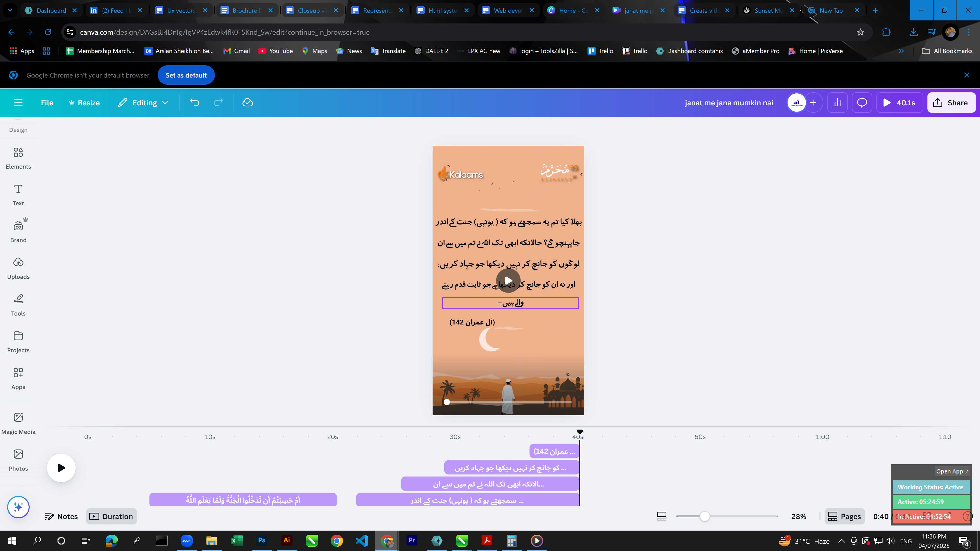The height and width of the screenshot is (551, 980).
Task: Open Notes panel
Action: (61, 516)
